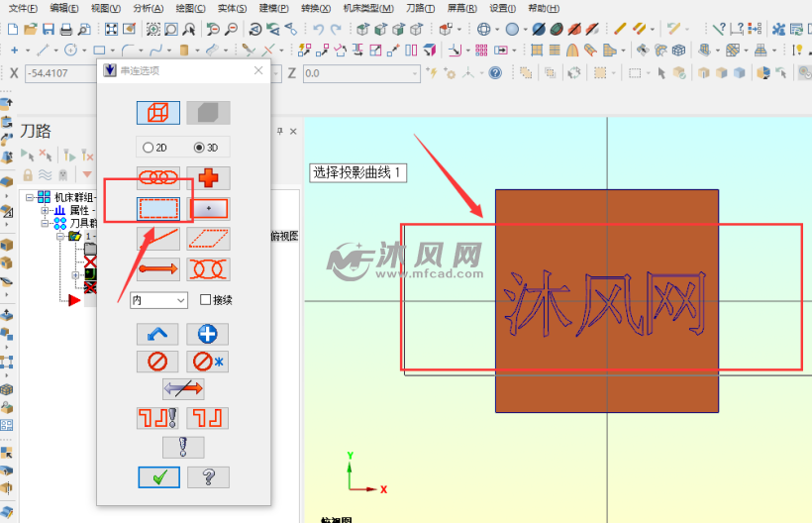This screenshot has height=523, width=812.
Task: Confirm chaining with the green checkmark
Action: click(159, 476)
